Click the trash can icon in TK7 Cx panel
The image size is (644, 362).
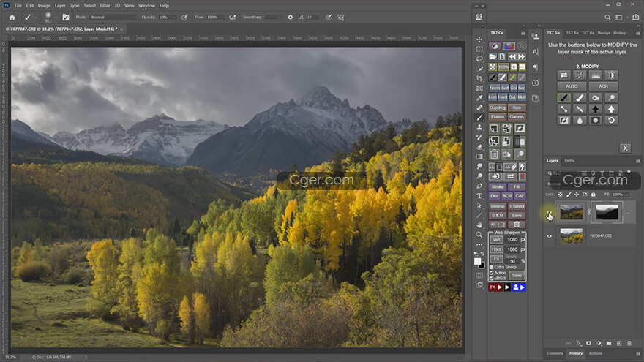pos(494,154)
